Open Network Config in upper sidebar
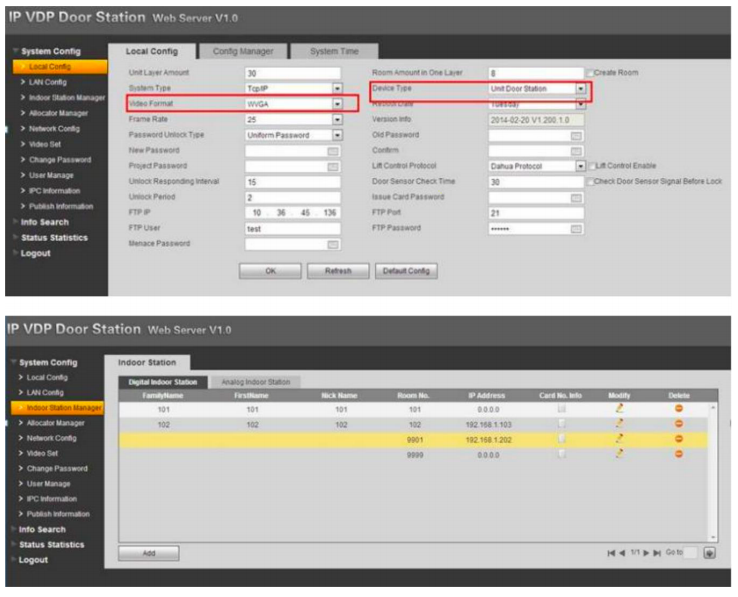738x597 pixels. pos(54,129)
